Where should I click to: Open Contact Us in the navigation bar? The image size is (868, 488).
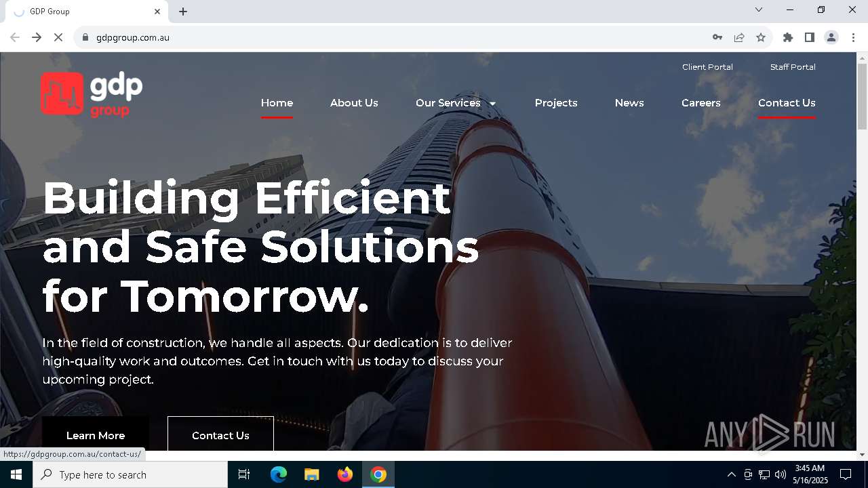click(x=787, y=103)
